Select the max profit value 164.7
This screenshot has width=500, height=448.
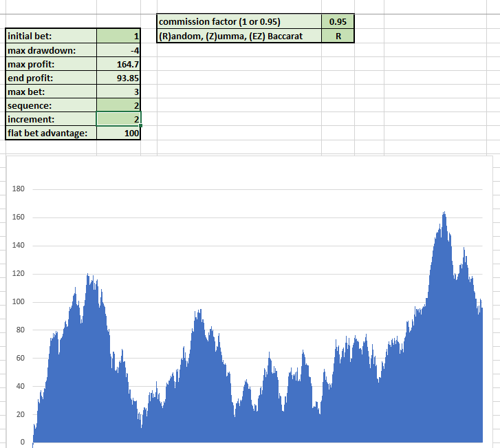click(119, 64)
